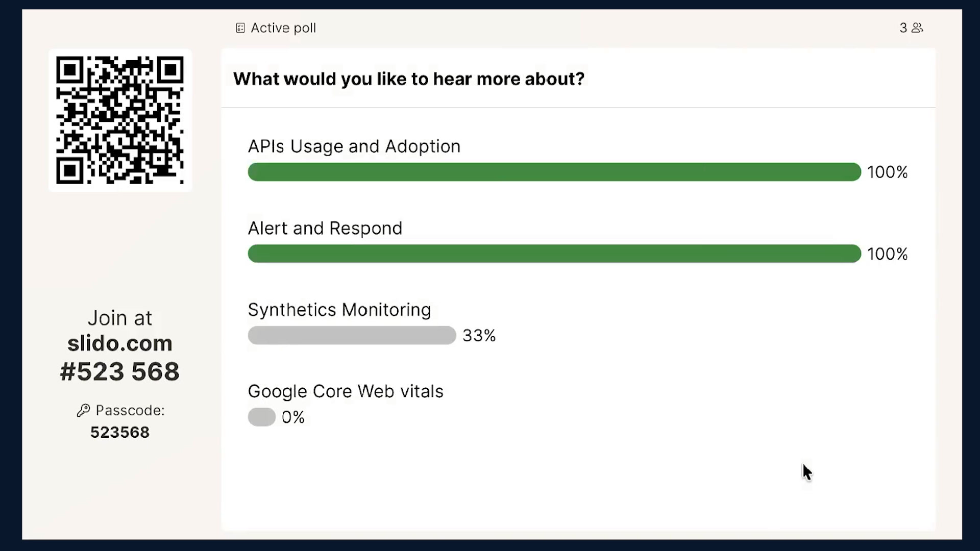The image size is (980, 551).
Task: Click the Synthetics Monitoring gray bar
Action: coord(352,335)
